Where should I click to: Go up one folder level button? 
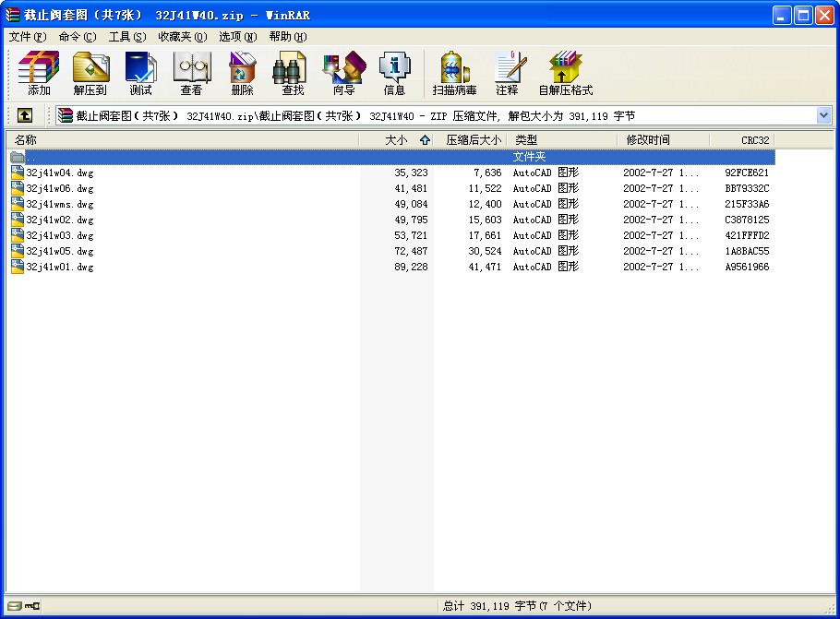click(x=25, y=115)
